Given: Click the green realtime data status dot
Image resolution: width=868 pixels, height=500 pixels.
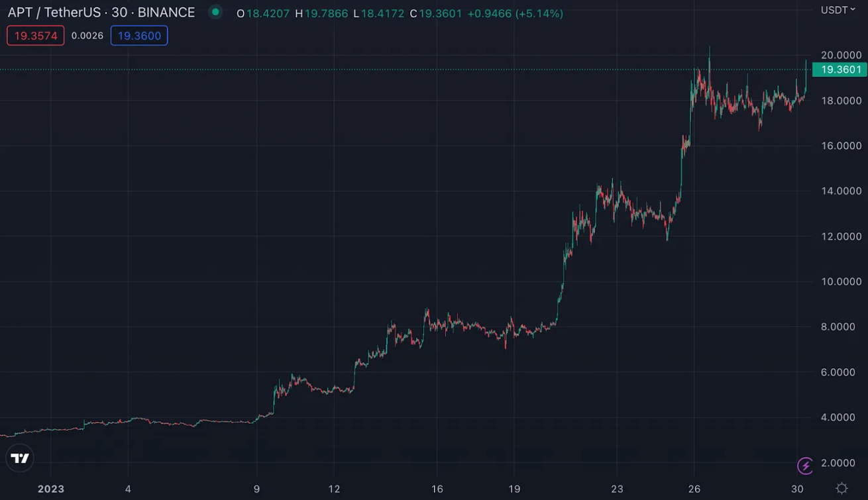Looking at the screenshot, I should (214, 12).
